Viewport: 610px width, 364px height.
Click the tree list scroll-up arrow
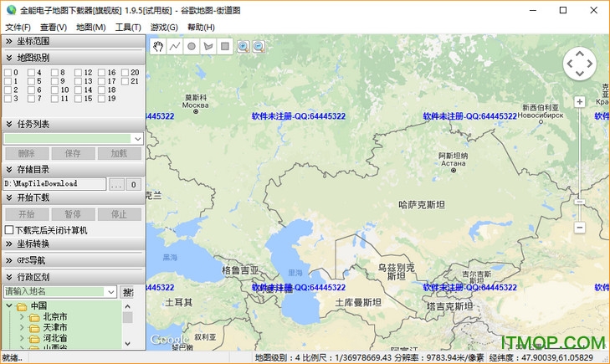click(127, 307)
